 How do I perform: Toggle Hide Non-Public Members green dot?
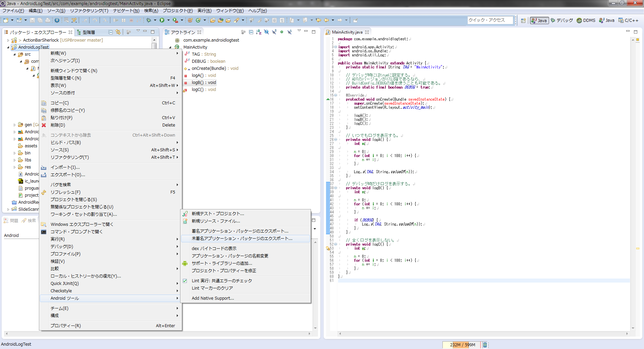[x=282, y=32]
